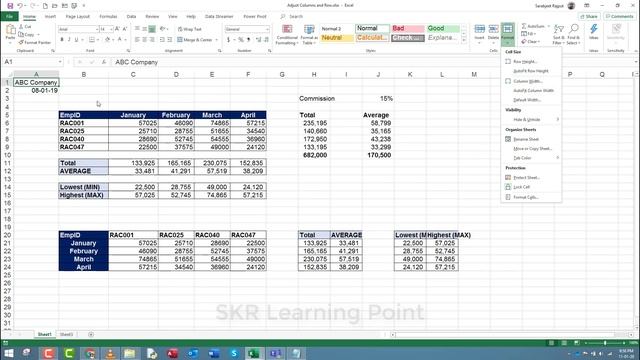The image size is (640, 360).
Task: Switch to the Insert tab
Action: (50, 17)
